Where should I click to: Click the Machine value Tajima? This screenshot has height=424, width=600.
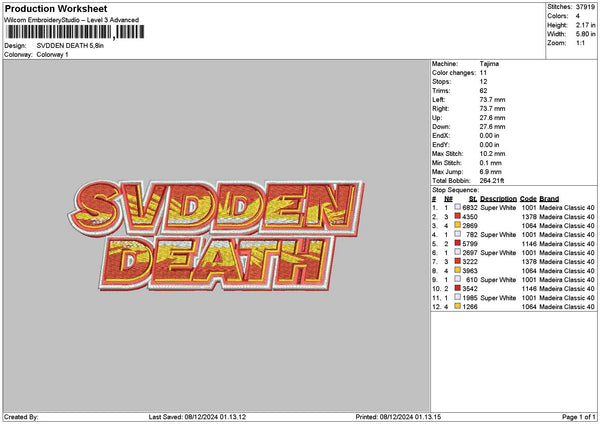click(490, 65)
